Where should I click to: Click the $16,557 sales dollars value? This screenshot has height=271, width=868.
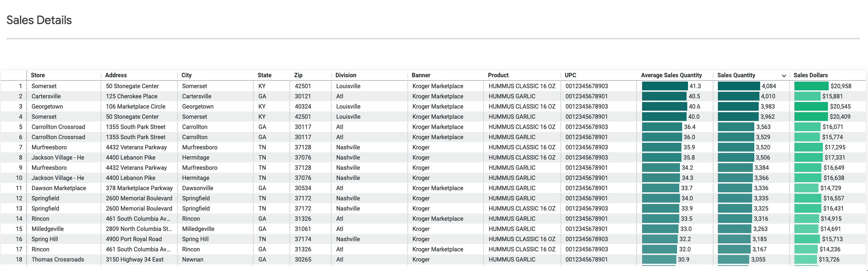click(834, 198)
